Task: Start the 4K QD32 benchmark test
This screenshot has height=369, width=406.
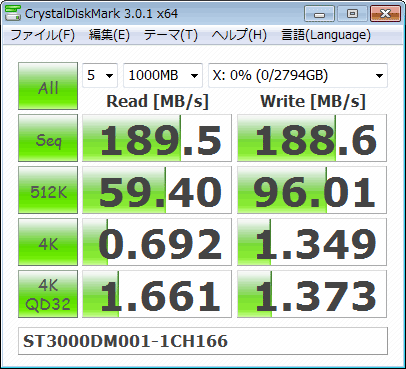Action: pos(48,294)
